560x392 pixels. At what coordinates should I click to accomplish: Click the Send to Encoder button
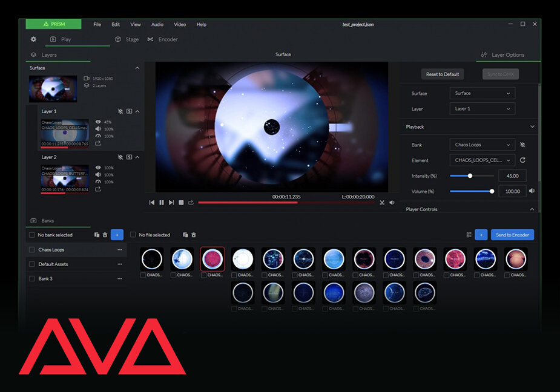512,235
